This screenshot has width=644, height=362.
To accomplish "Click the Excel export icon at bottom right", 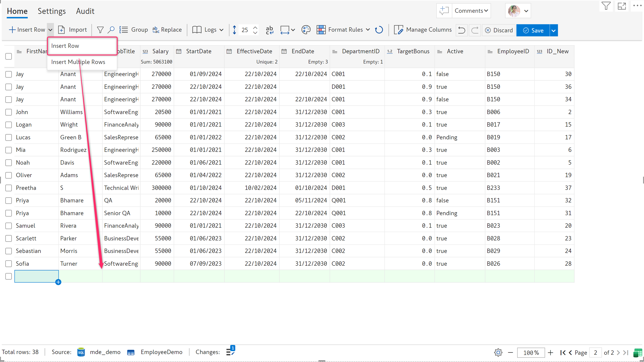I will [637, 352].
